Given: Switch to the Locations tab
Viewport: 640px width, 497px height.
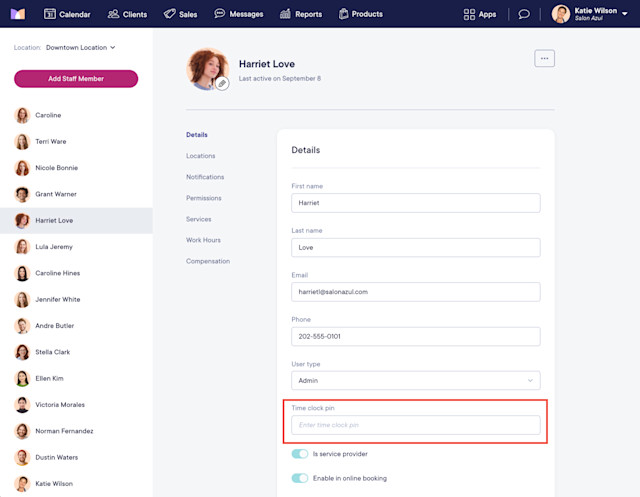Looking at the screenshot, I should click(200, 156).
